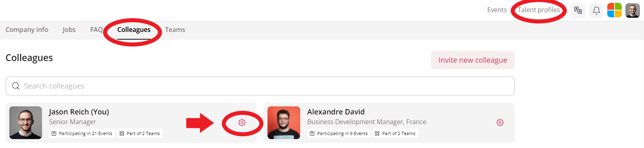Open the notifications bell
Screen dimensions: 644x148
(x=596, y=11)
